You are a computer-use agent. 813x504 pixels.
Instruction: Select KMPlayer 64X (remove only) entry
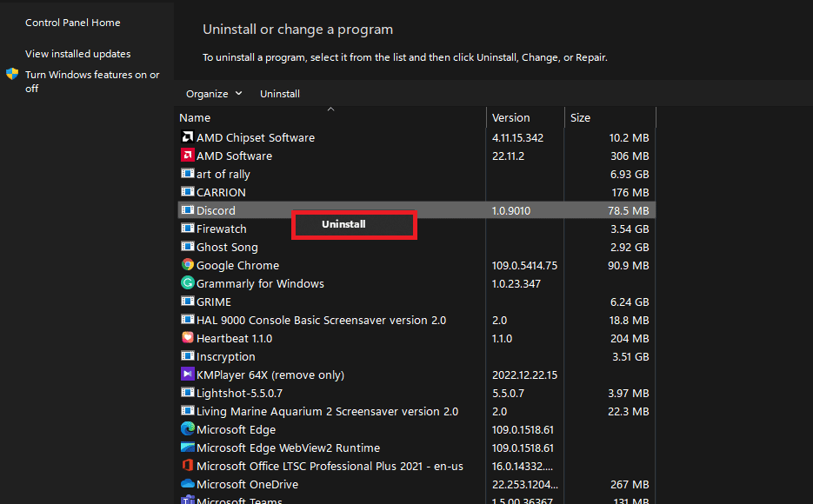click(x=270, y=375)
